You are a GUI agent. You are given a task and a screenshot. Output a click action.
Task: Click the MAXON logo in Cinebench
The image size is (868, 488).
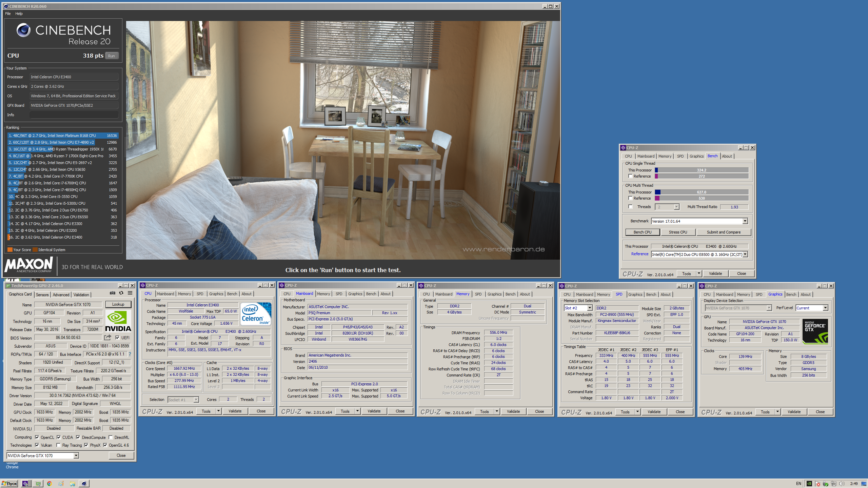point(29,264)
